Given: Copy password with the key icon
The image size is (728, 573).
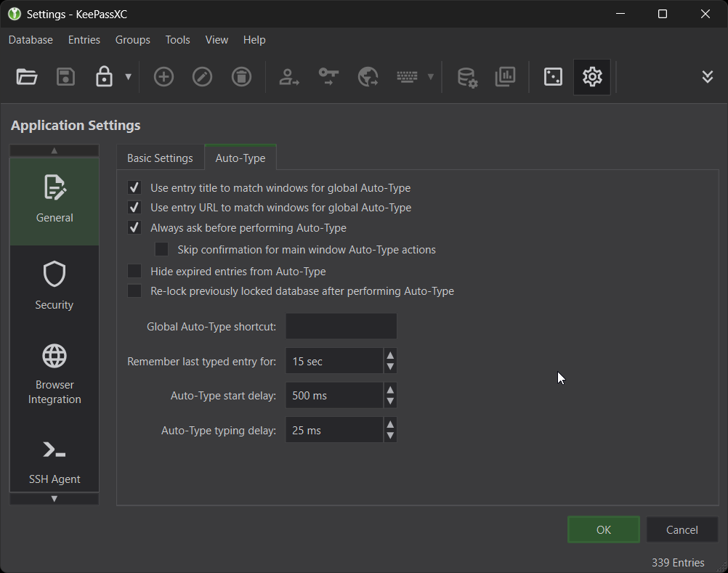Looking at the screenshot, I should pos(328,77).
